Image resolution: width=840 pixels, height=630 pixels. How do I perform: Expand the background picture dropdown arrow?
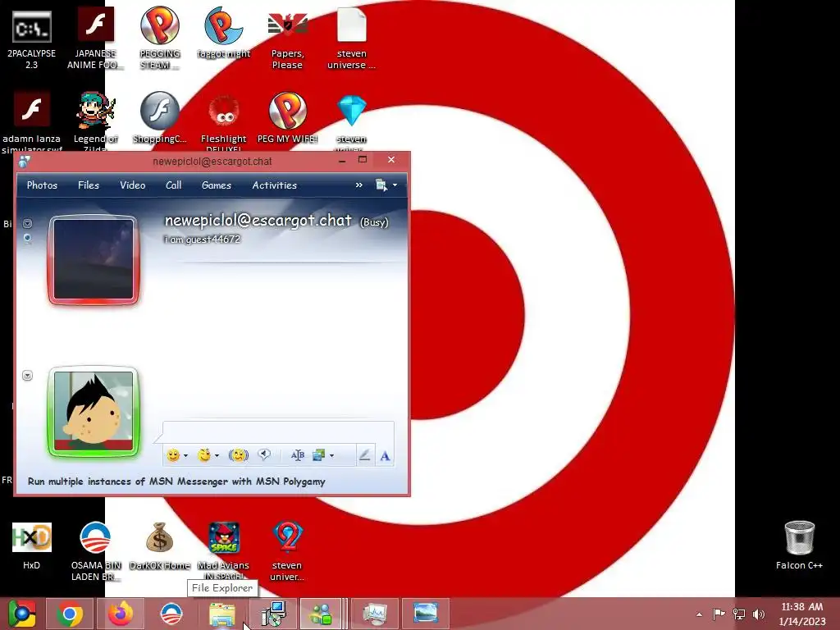pyautogui.click(x=332, y=456)
